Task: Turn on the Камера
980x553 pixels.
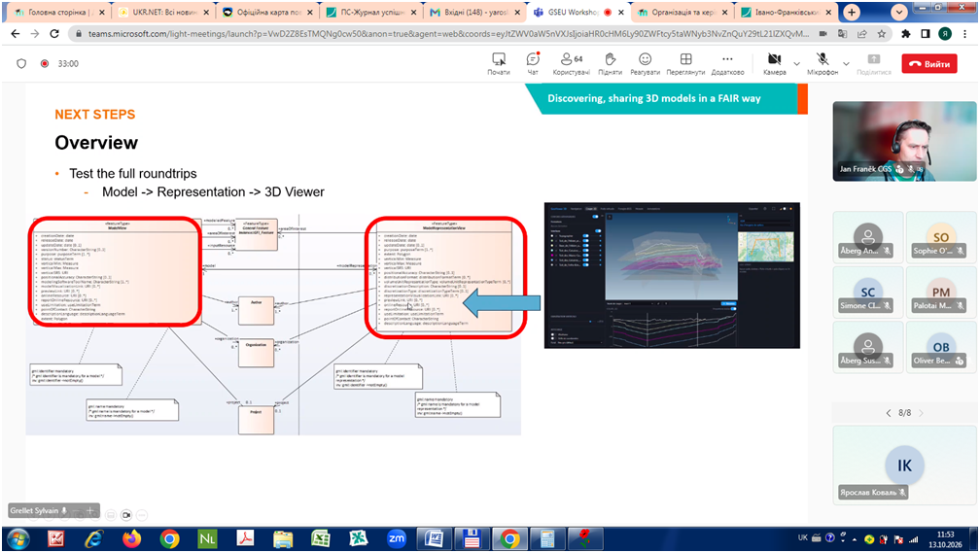Action: tap(774, 64)
